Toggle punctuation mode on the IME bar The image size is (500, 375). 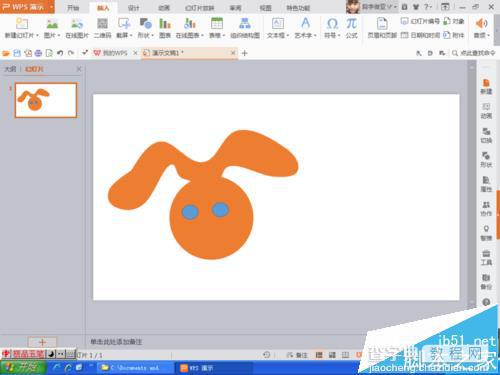click(61, 354)
